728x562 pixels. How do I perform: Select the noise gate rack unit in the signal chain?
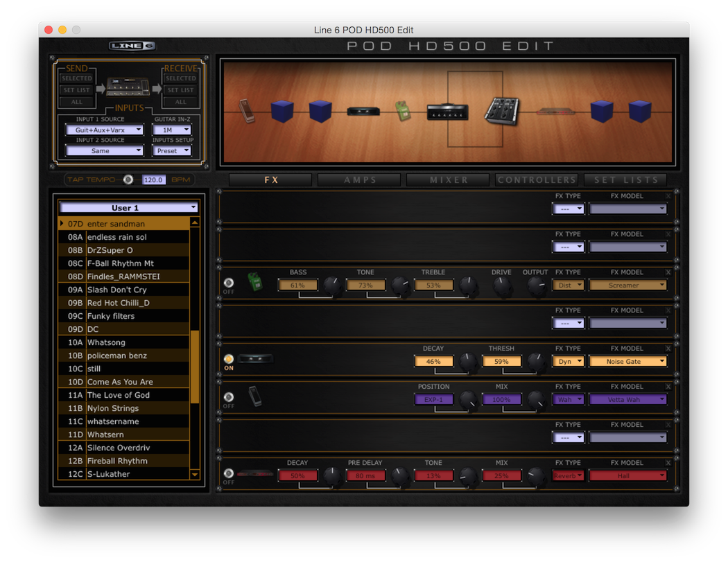[363, 112]
